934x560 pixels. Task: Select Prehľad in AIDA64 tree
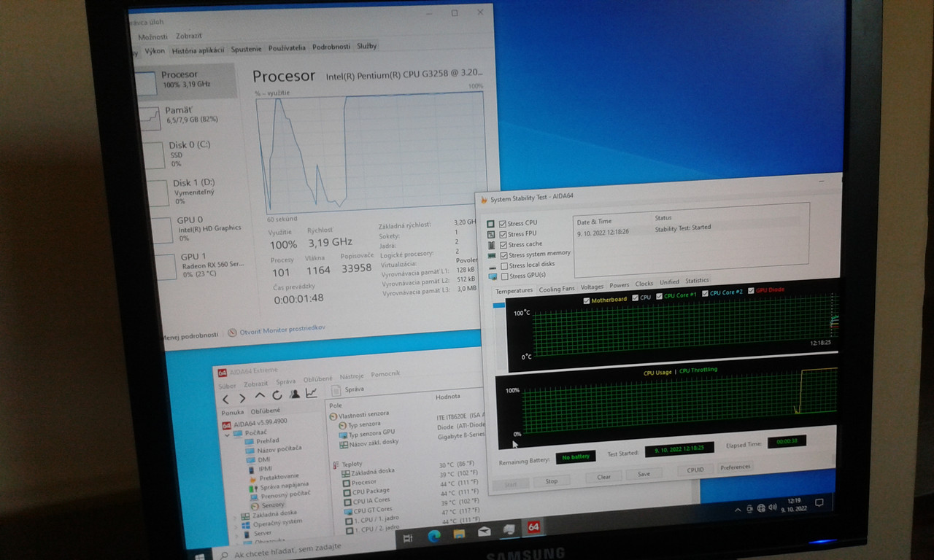(267, 440)
